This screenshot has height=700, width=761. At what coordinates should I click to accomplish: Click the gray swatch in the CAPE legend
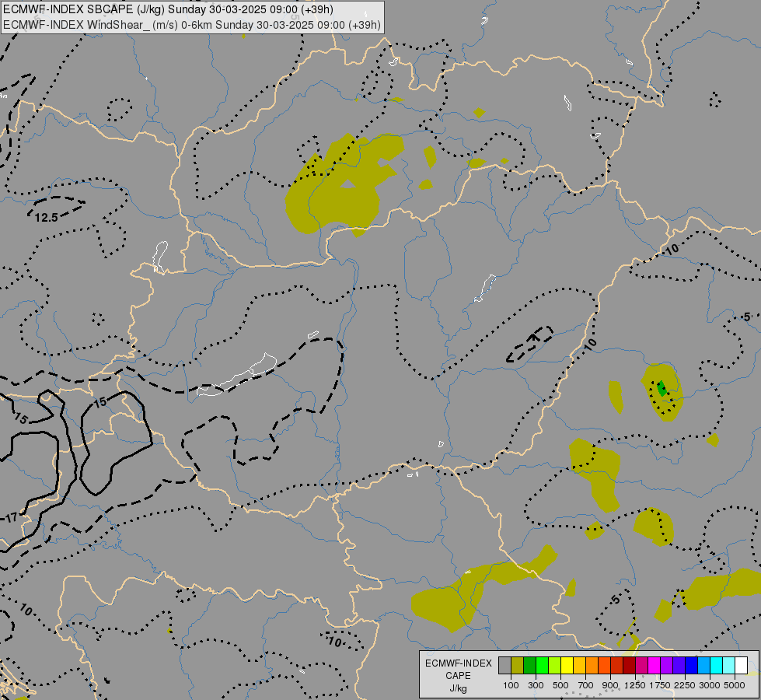(504, 666)
